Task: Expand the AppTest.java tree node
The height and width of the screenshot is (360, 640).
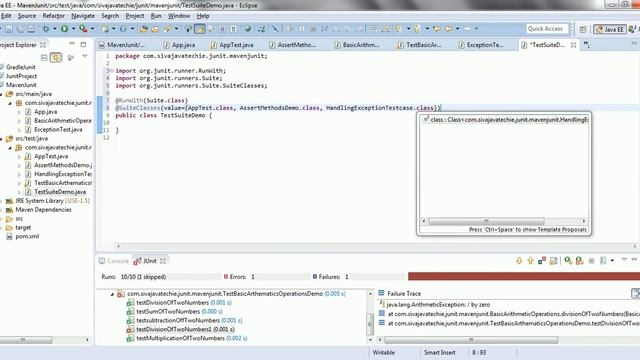Action: click(19, 156)
